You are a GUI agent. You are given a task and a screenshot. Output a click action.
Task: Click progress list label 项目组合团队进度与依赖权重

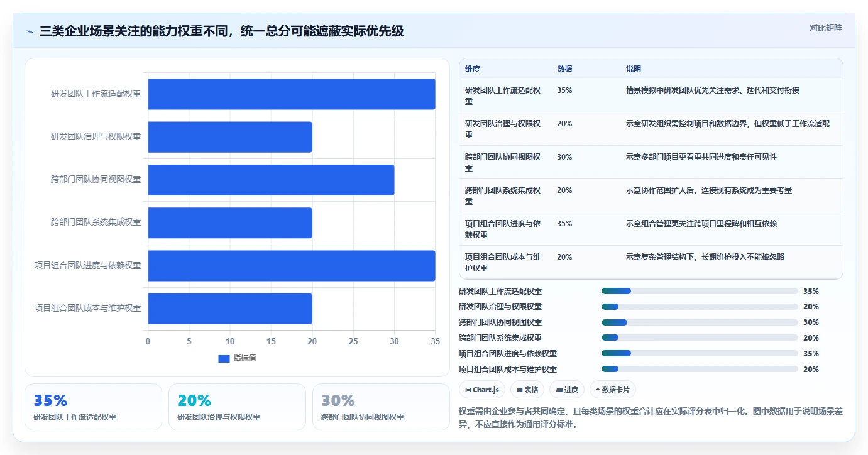508,354
